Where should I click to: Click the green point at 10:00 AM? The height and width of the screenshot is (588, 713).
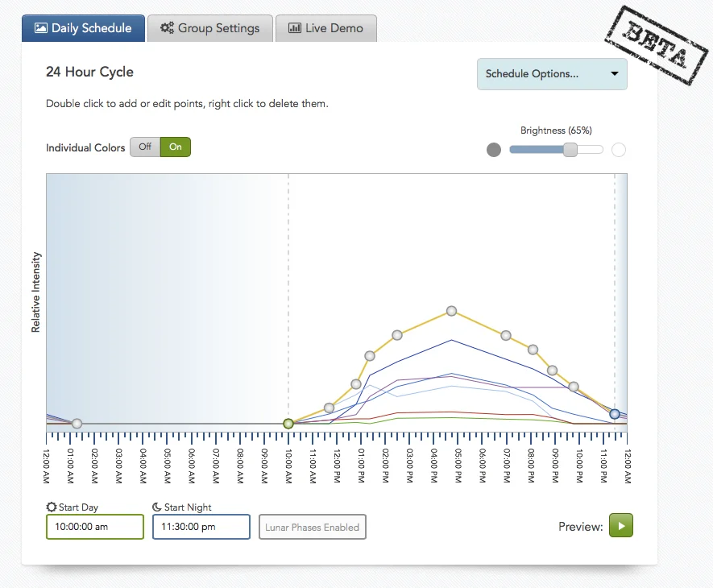tap(288, 423)
